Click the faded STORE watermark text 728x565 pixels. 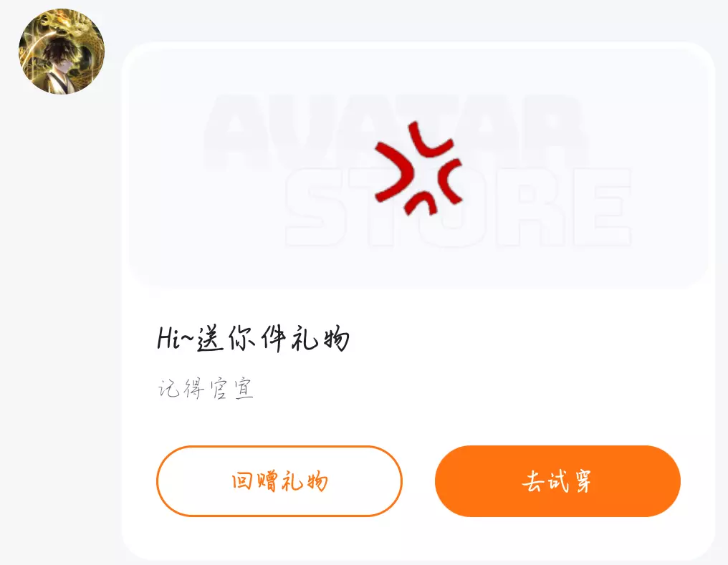(459, 208)
